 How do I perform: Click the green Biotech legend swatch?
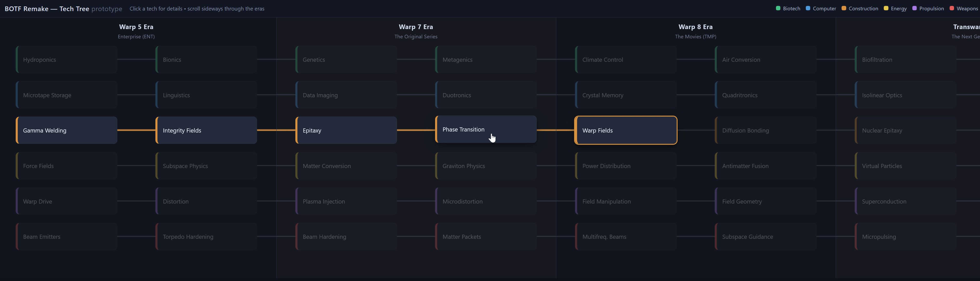(x=778, y=8)
